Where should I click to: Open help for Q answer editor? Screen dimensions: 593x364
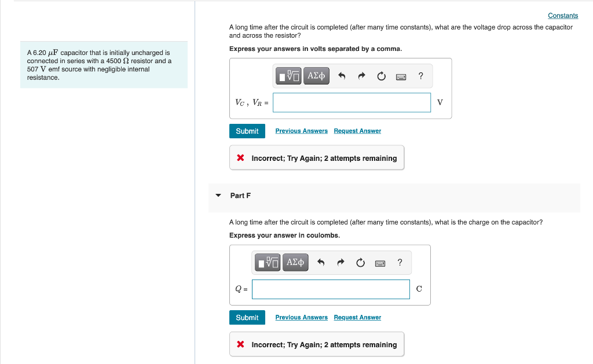[x=400, y=262]
